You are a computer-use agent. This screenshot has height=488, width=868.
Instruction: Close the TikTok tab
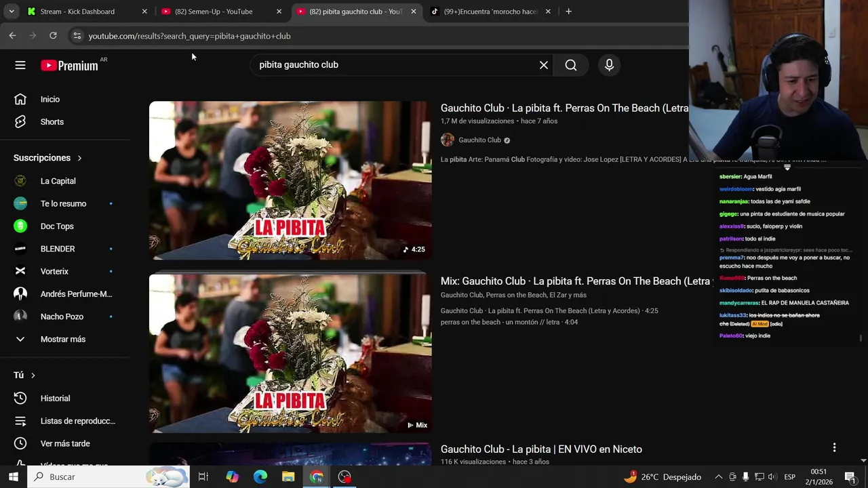(x=548, y=12)
